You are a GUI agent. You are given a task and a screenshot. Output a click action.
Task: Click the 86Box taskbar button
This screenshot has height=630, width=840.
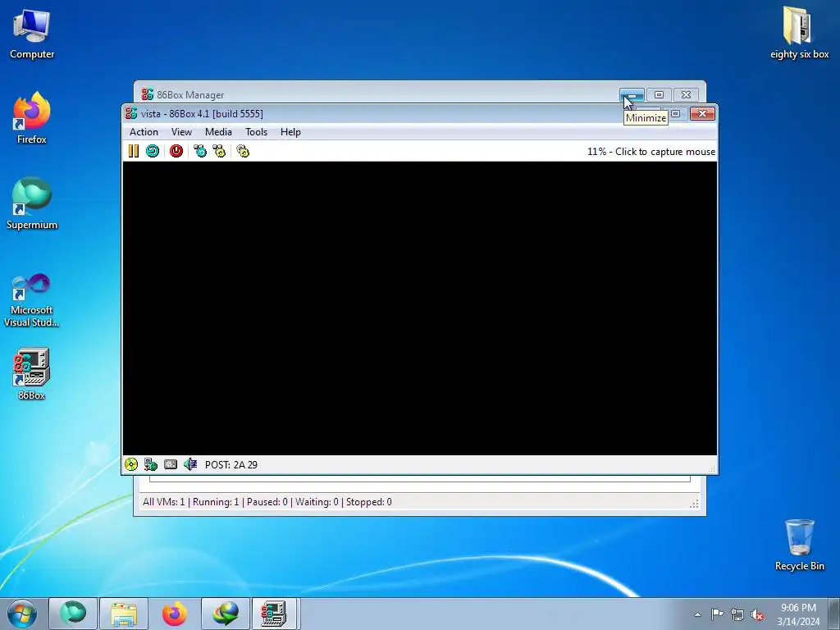[274, 614]
